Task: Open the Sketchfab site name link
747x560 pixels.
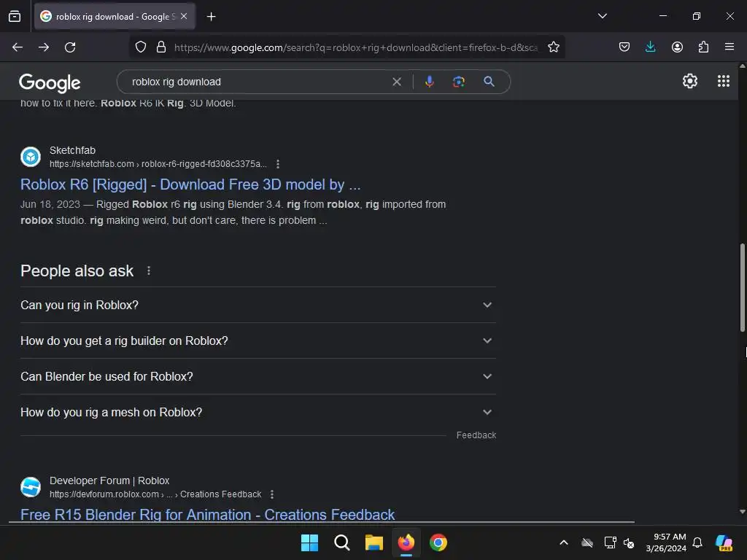Action: [72, 150]
